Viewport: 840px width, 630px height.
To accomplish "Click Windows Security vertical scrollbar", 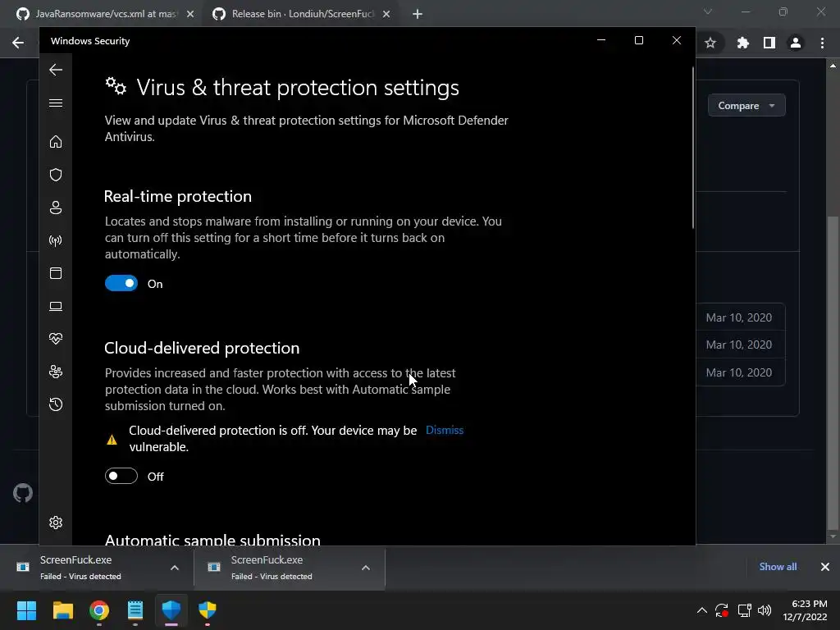I will [x=693, y=148].
